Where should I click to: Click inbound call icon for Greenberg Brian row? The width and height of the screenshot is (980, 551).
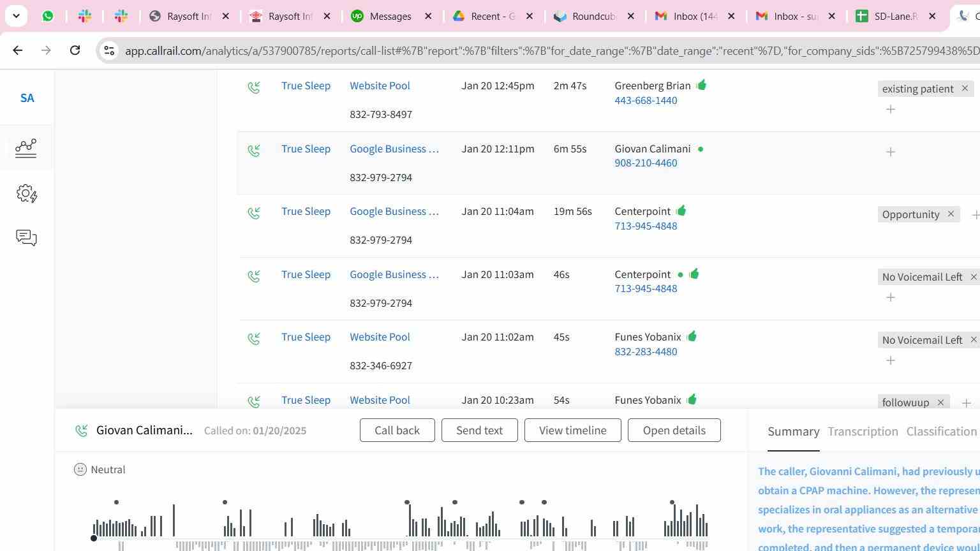(x=254, y=87)
